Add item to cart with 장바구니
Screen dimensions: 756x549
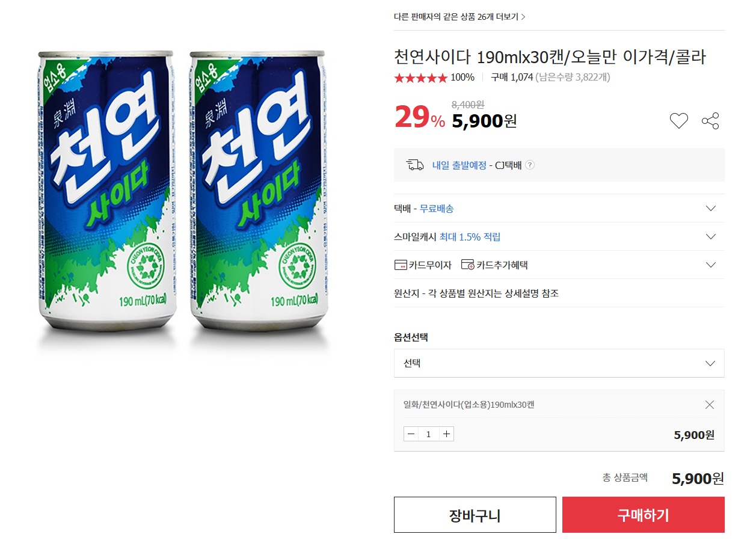coord(475,515)
